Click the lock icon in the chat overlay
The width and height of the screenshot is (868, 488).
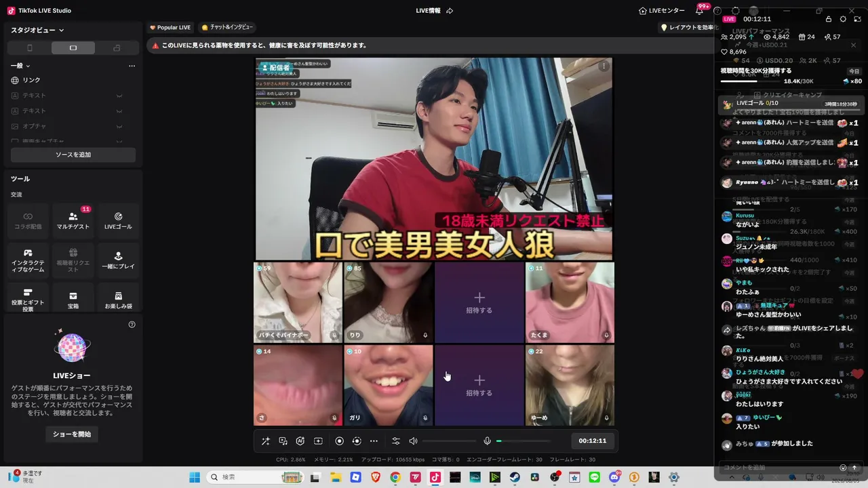tap(829, 19)
